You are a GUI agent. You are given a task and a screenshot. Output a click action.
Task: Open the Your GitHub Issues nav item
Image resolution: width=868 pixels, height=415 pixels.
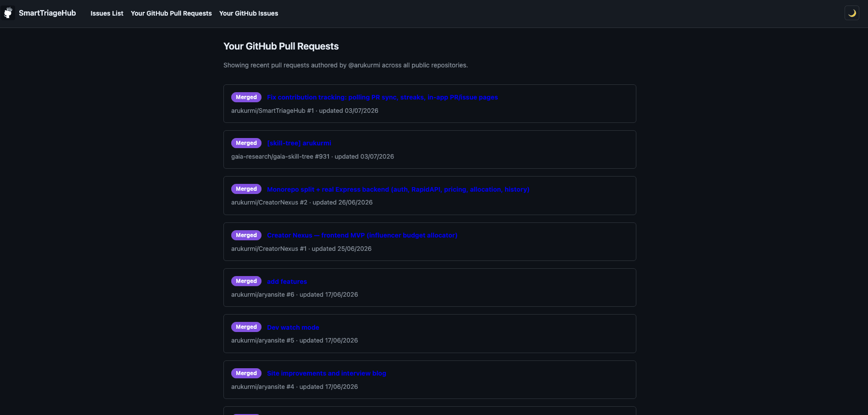[249, 13]
